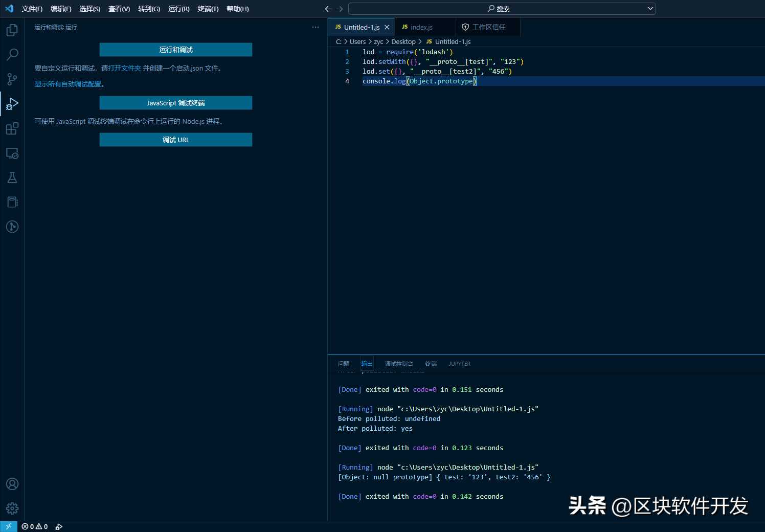The image size is (765, 532).
Task: Click the 'Before polluted: undefined' output line
Action: (389, 419)
